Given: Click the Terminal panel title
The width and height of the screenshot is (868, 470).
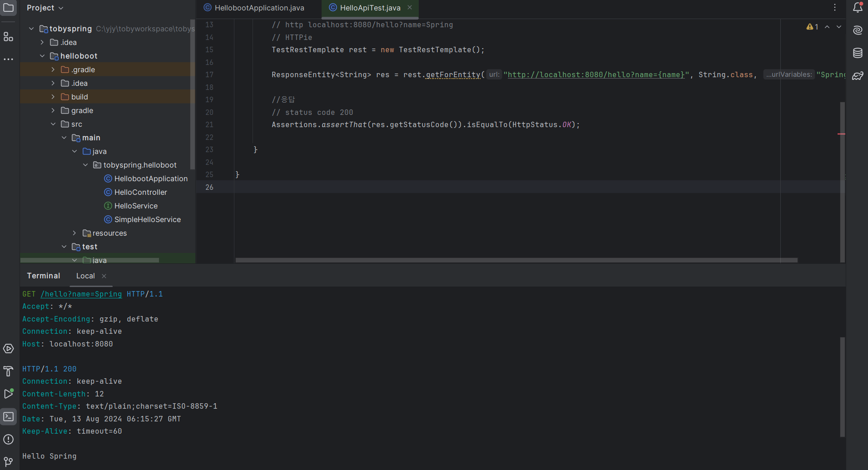Looking at the screenshot, I should [x=44, y=276].
